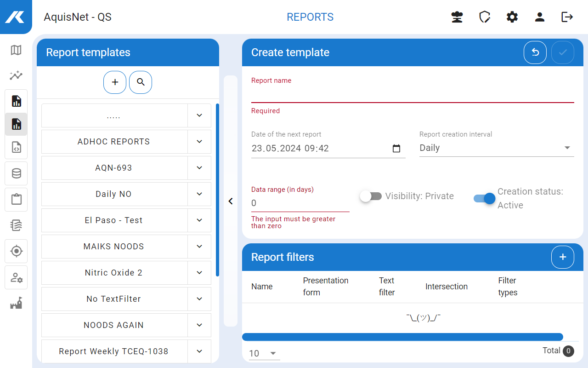Open the settings gear icon
Screen dimensions: 588x368
(x=512, y=17)
